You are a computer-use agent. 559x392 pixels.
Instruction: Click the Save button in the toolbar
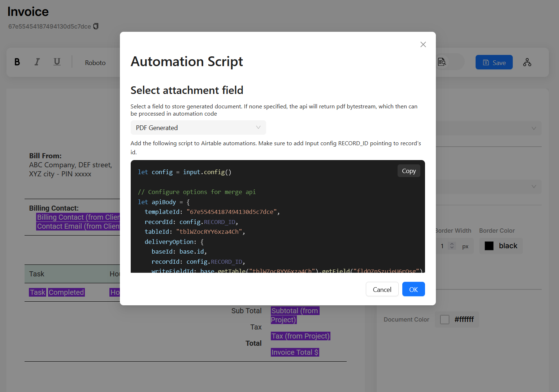point(494,62)
